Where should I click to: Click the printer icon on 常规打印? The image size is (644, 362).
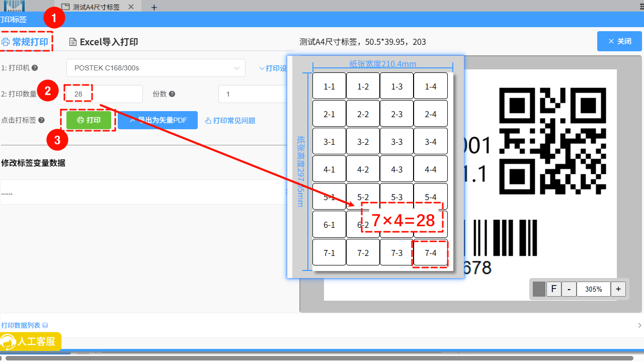point(6,42)
